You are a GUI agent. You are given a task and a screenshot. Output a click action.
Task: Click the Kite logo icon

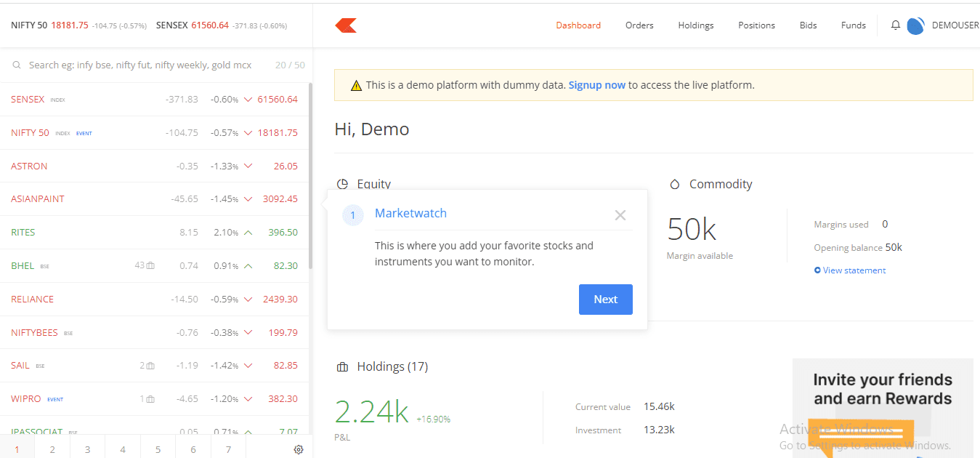[346, 25]
